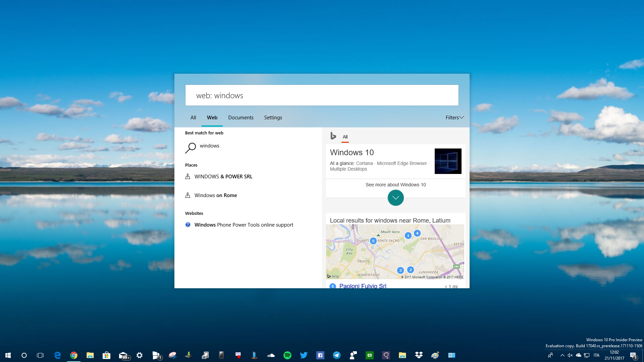The image size is (644, 362).
Task: Open place Windows on Rome
Action: 248,195
